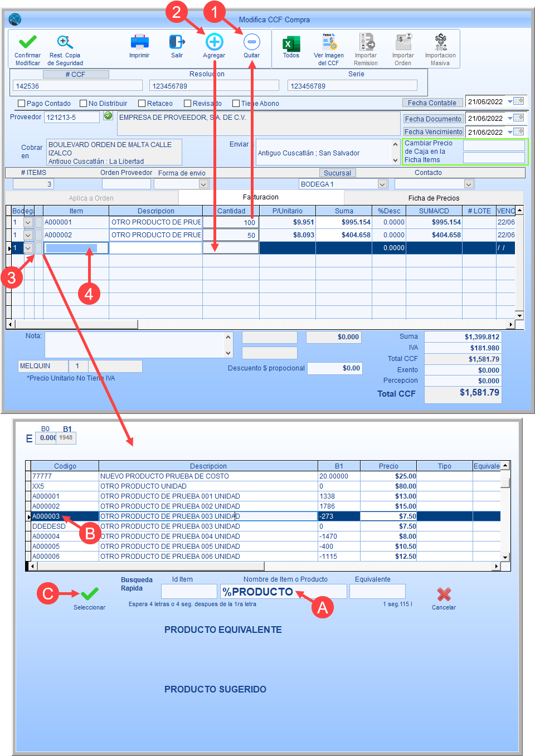535x756 pixels.
Task: Click the Imprimir printer icon
Action: coord(139,42)
